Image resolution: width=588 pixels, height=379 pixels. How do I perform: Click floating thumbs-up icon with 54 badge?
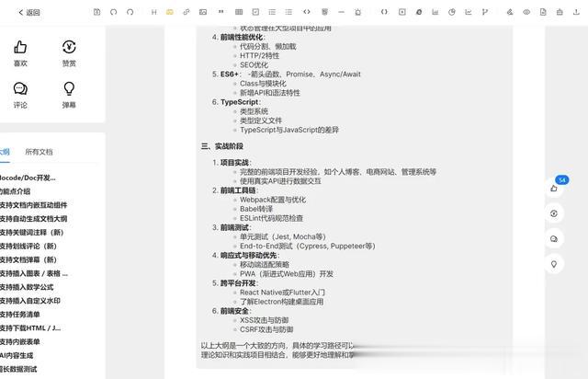(x=554, y=188)
